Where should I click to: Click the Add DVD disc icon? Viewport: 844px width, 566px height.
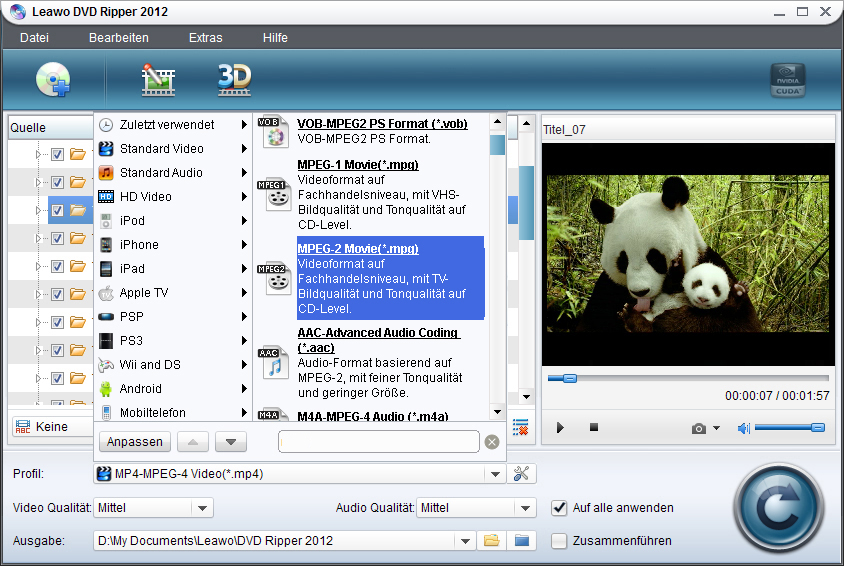[53, 79]
